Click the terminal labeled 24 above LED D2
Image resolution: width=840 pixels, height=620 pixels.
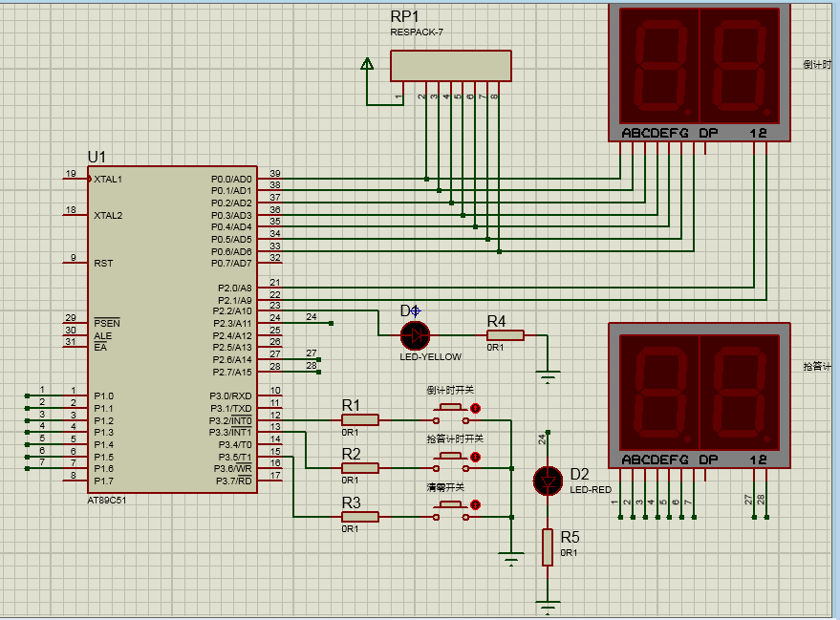548,432
